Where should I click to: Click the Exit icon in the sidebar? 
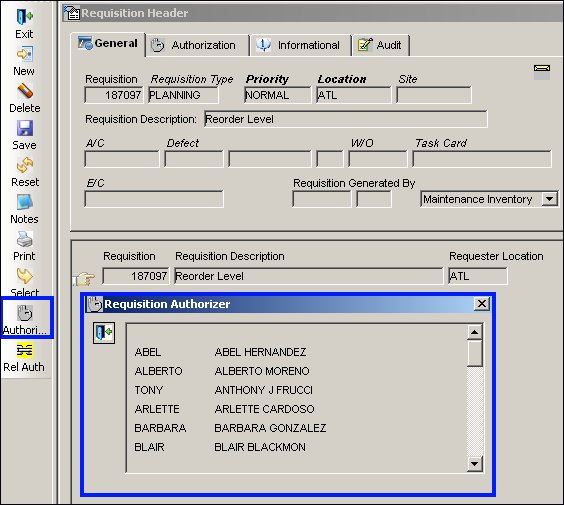(24, 17)
